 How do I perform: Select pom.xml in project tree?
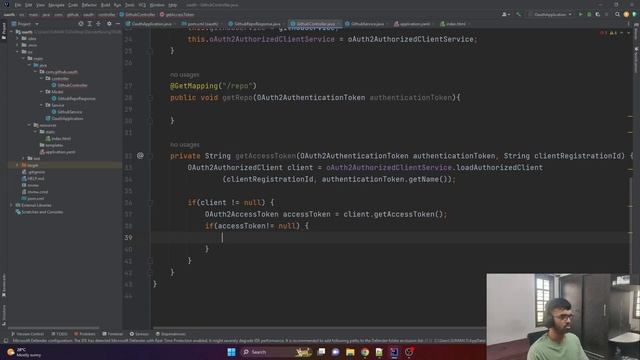33,198
